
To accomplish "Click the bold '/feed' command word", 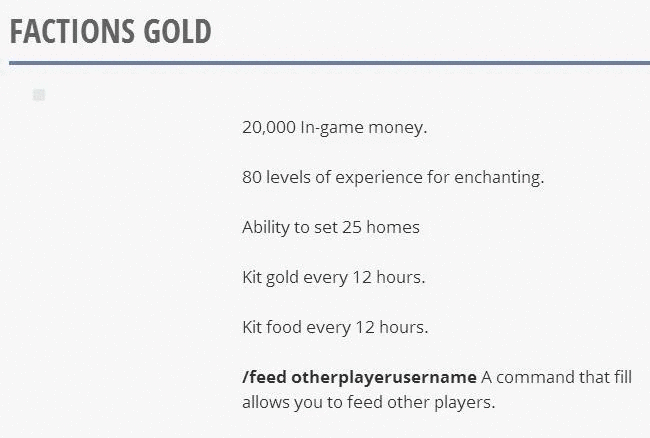I will click(x=264, y=378).
